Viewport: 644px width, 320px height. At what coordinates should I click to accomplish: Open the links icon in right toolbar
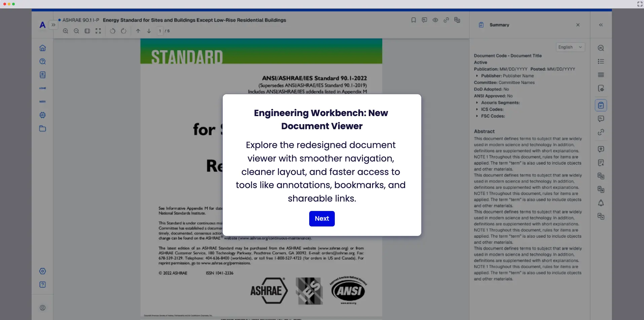click(x=601, y=132)
